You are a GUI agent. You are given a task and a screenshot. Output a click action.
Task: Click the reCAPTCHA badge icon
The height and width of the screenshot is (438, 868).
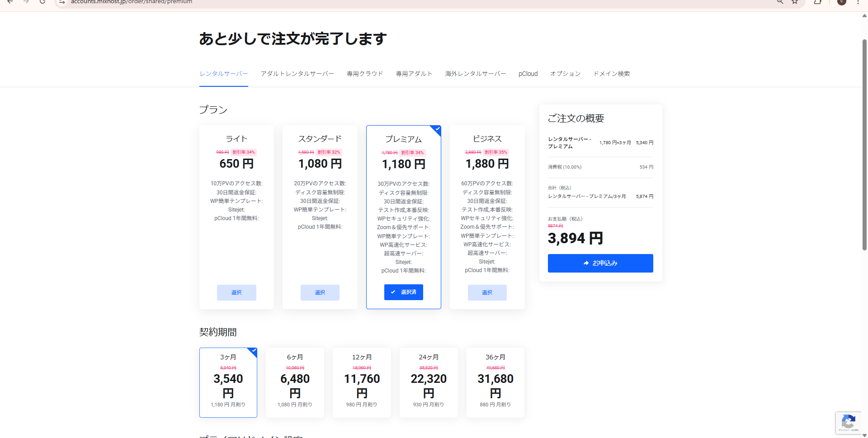[x=848, y=423]
